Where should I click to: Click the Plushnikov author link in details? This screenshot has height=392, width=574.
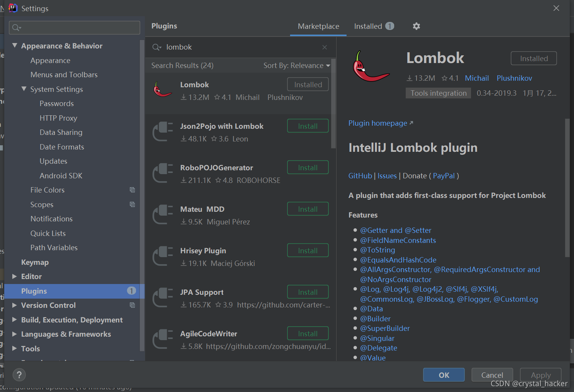pyautogui.click(x=514, y=78)
